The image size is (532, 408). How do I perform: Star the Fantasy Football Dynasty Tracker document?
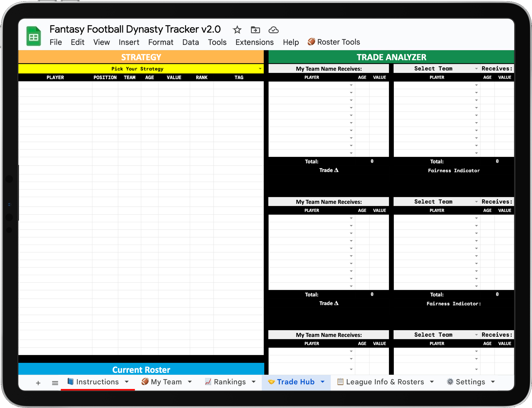click(237, 30)
